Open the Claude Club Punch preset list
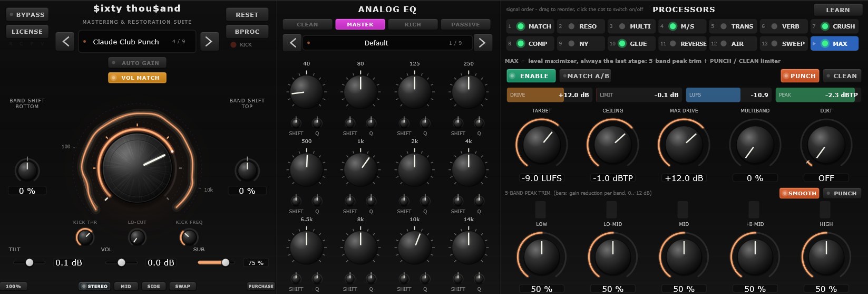Viewport: 868px width, 294px height. [x=137, y=42]
